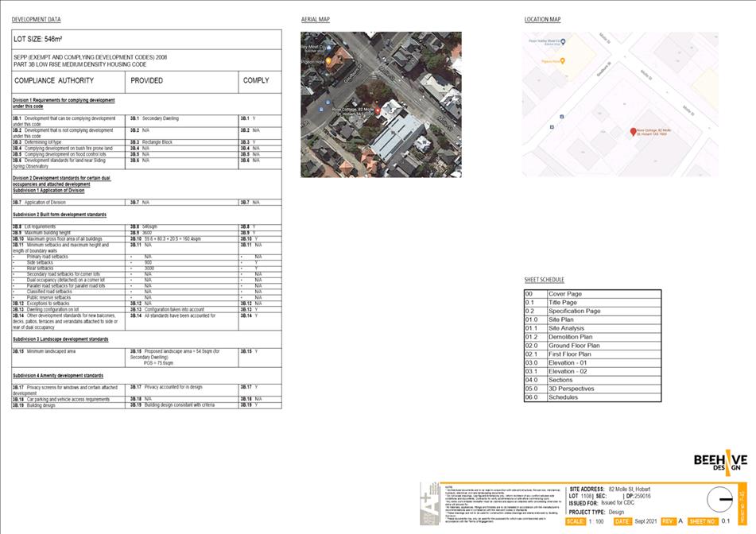The height and width of the screenshot is (534, 756).
Task: Click the orange Pigeon Hole marker on location map
Action: click(562, 61)
